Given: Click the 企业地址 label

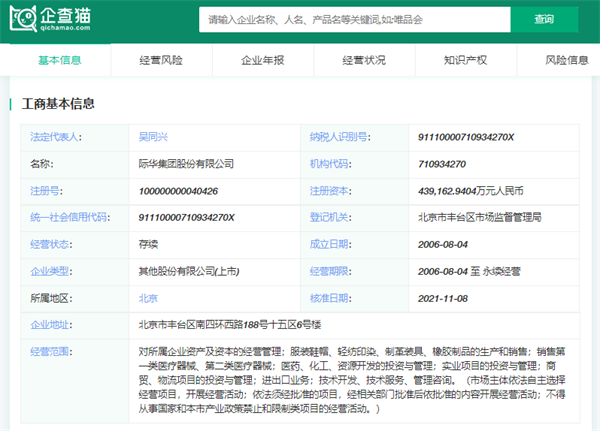Looking at the screenshot, I should click(x=51, y=325).
